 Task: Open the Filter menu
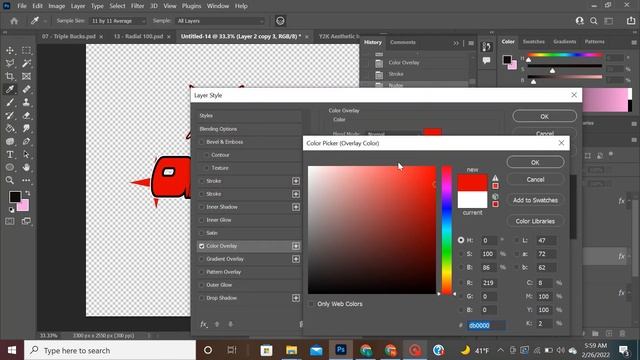pos(137,6)
